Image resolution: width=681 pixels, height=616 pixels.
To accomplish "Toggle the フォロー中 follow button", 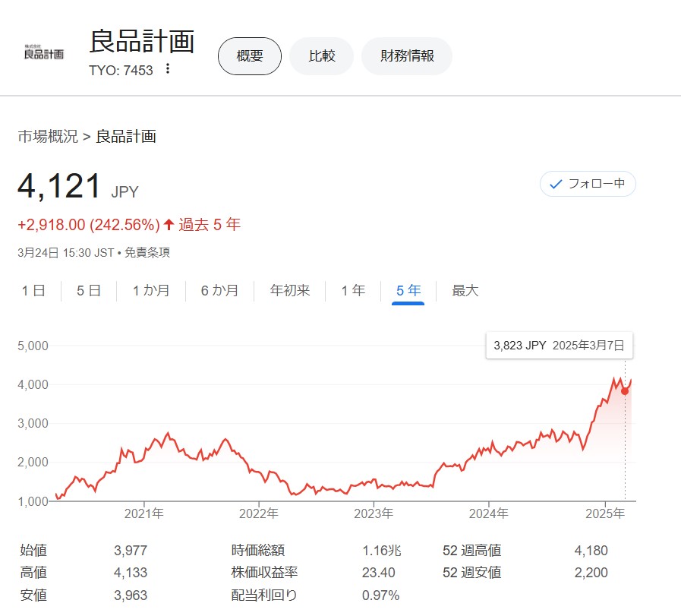I will pyautogui.click(x=588, y=184).
